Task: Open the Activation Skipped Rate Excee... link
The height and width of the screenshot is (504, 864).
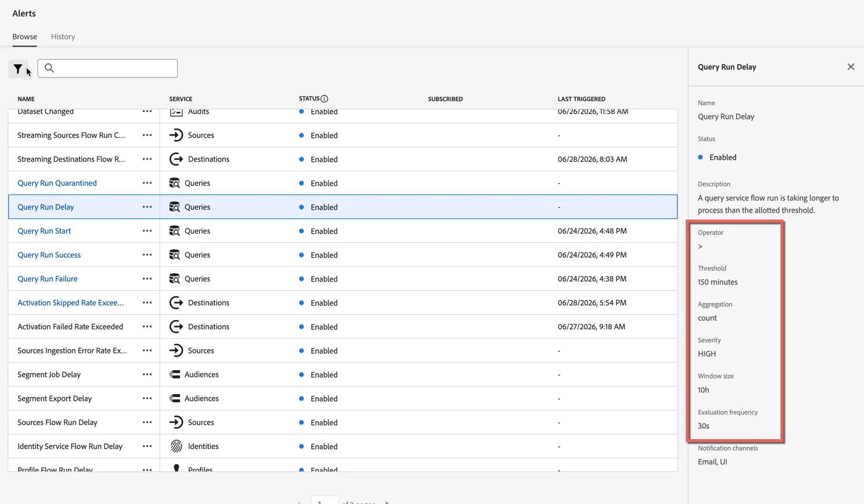Action: point(71,303)
